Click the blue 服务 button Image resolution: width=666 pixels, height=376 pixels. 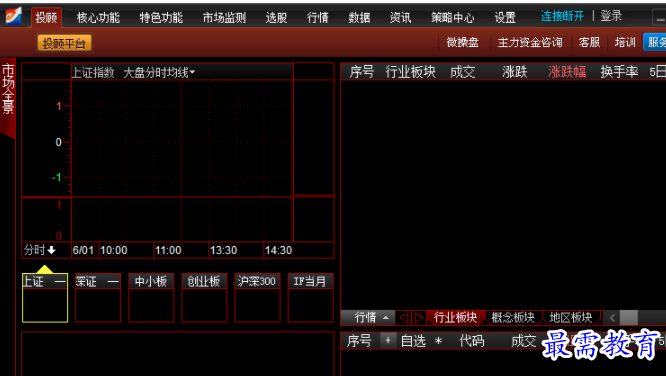click(x=655, y=42)
